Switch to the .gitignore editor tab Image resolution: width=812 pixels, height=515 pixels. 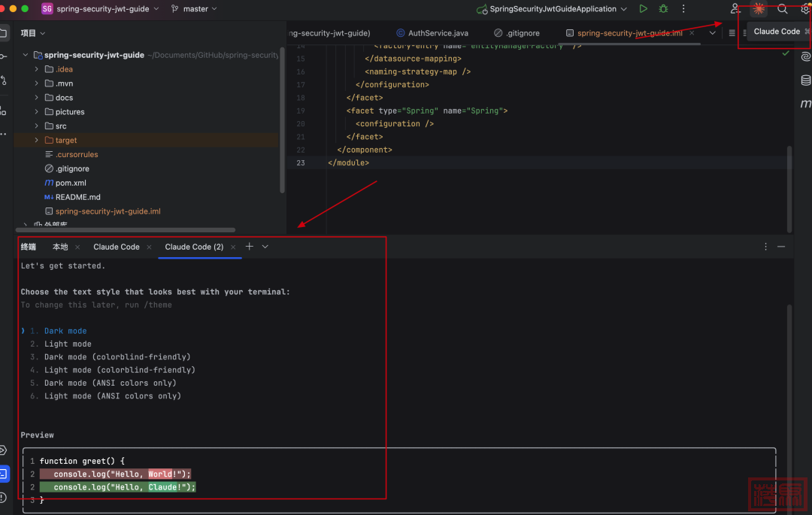tap(517, 33)
